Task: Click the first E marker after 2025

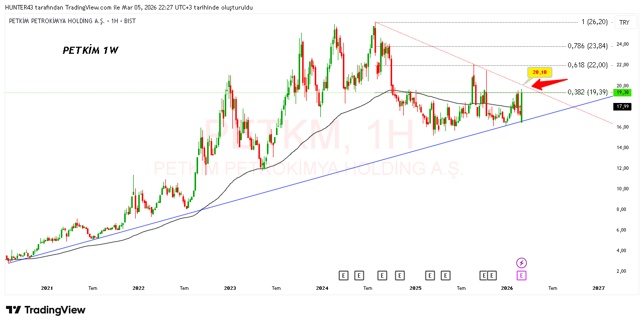Action: pos(430,275)
